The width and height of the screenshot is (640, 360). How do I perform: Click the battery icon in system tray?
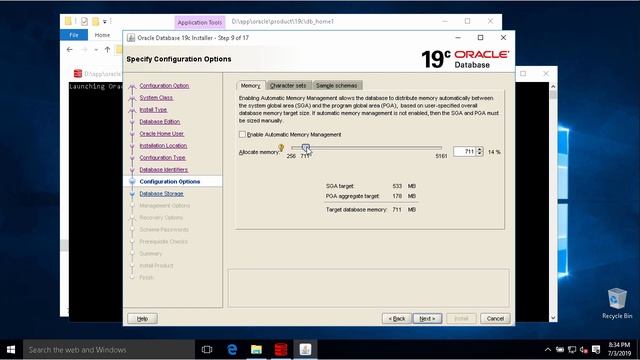[x=560, y=350]
